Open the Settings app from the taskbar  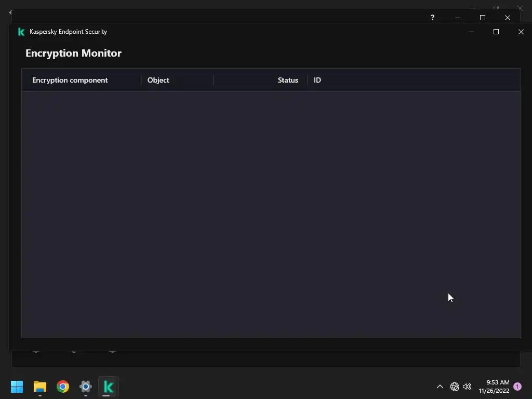[86, 387]
